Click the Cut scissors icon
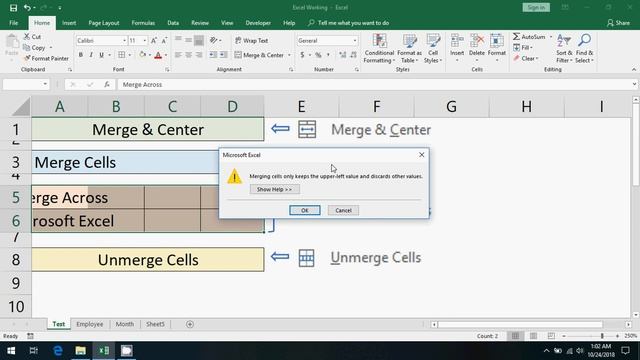640x360 pixels. pyautogui.click(x=27, y=37)
